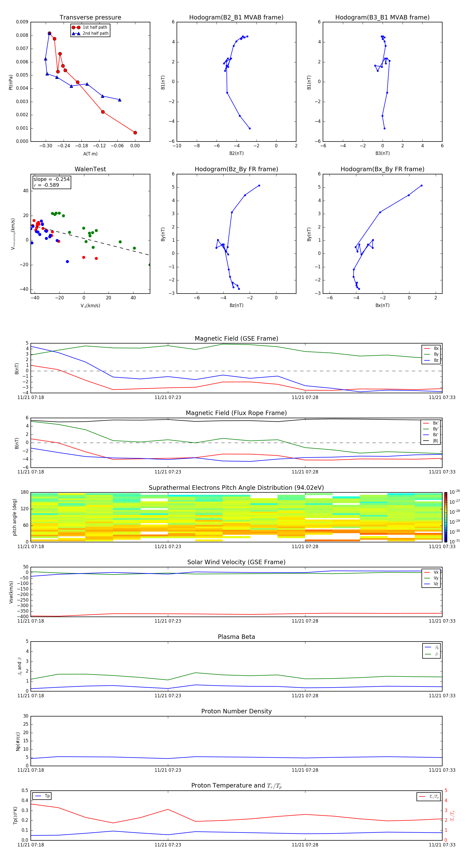Click the Te/Tp legend entry
Screen dimensions: 473x868
tap(429, 796)
